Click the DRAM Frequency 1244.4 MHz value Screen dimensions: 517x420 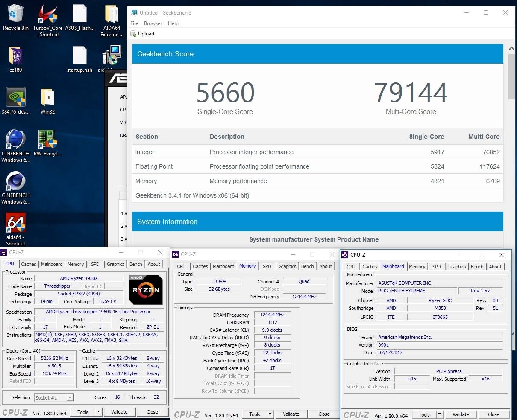[272, 315]
